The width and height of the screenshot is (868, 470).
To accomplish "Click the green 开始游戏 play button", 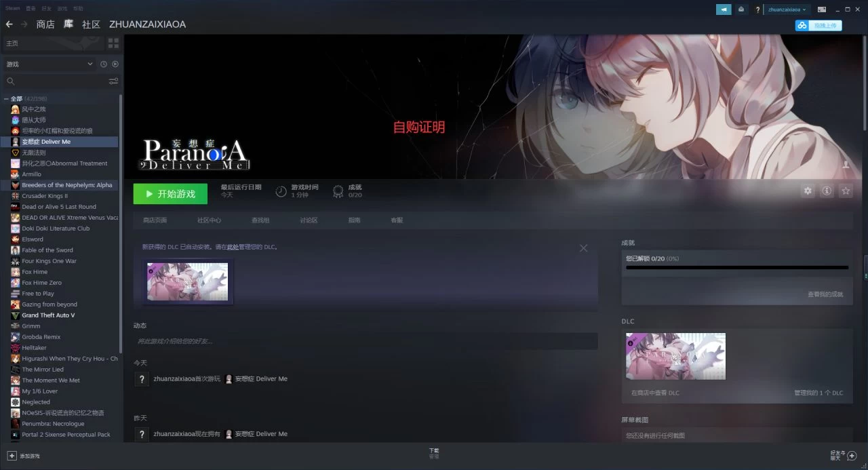I will pos(170,194).
